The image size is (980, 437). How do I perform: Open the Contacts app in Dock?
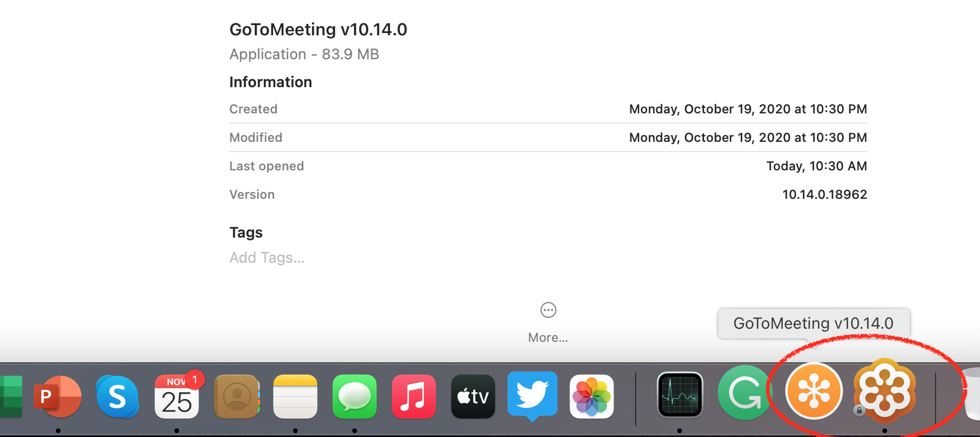coord(237,397)
